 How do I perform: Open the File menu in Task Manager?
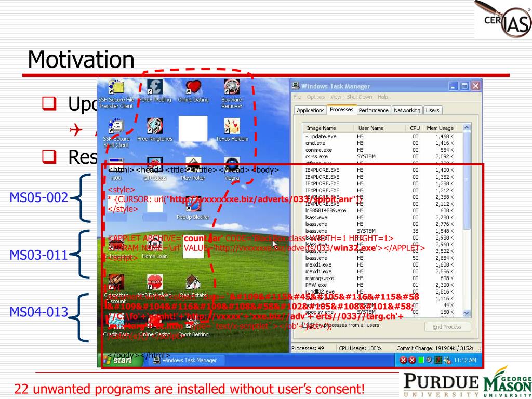click(x=297, y=97)
